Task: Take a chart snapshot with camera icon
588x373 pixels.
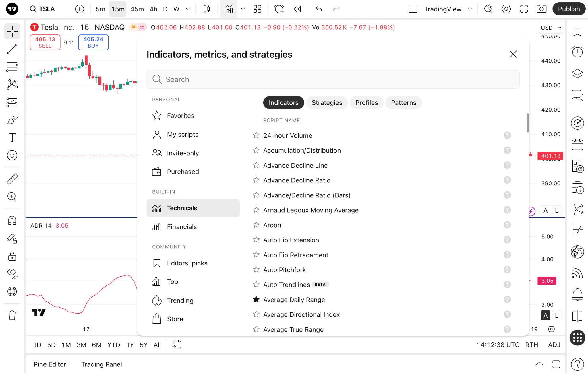Action: point(541,9)
